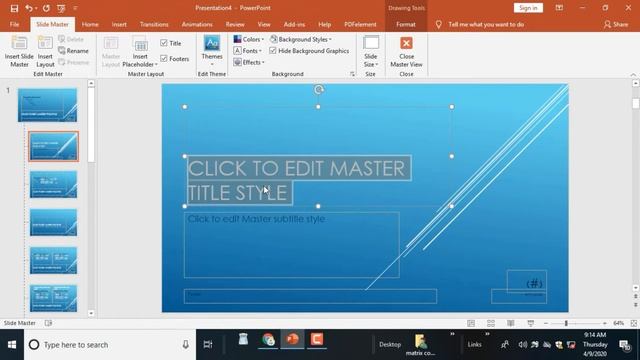Insert a new Slide Master
640x360 pixels.
[19, 52]
